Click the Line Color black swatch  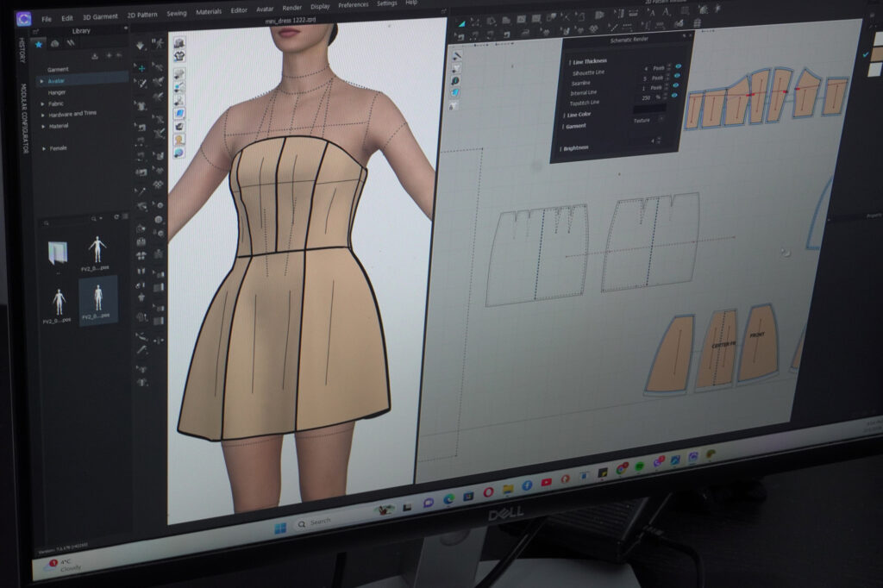tap(649, 108)
